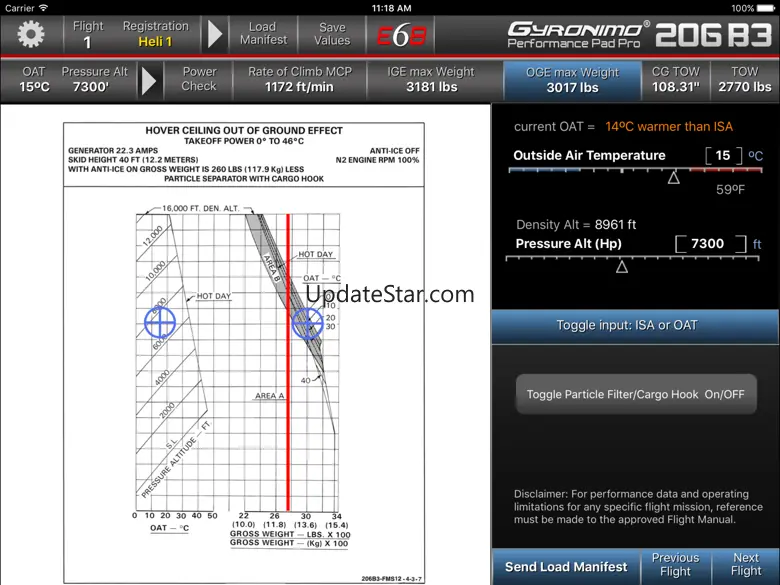
Task: Tap the Pressure Alt (Hp) input field
Action: pyautogui.click(x=710, y=244)
